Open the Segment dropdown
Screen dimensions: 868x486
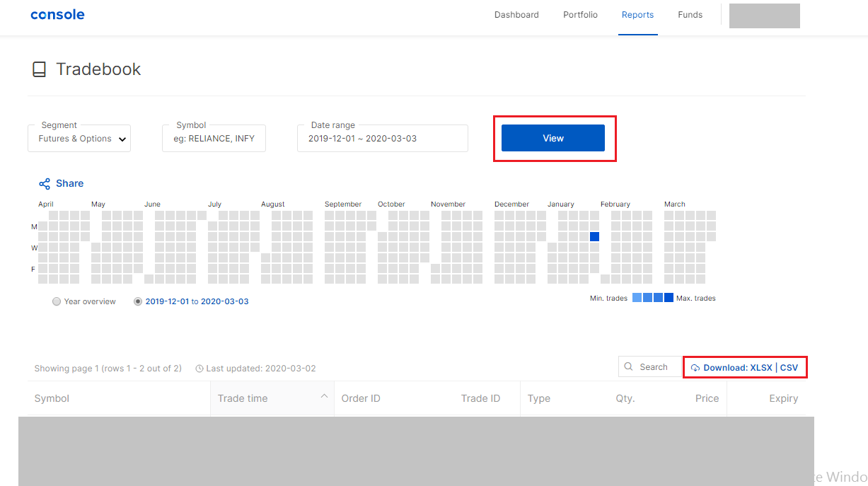click(x=79, y=138)
